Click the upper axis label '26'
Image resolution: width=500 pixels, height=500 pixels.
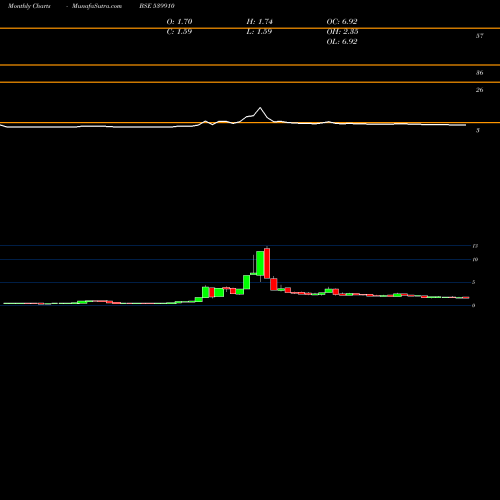[479, 90]
